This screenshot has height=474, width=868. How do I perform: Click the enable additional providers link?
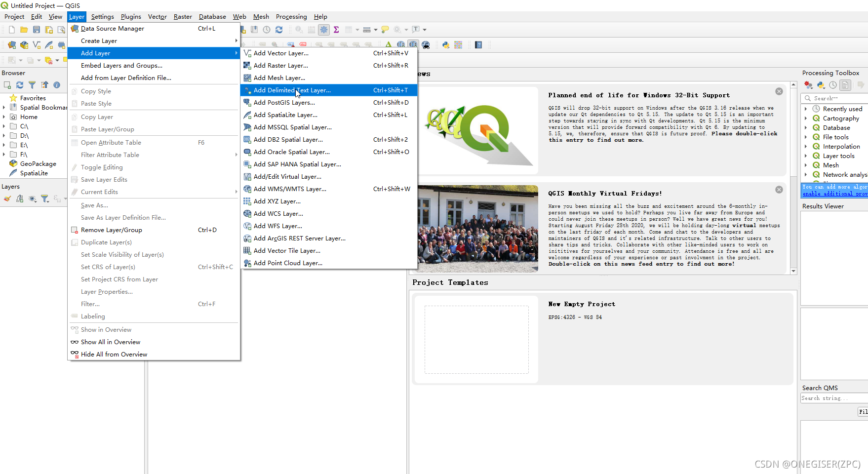[835, 194]
